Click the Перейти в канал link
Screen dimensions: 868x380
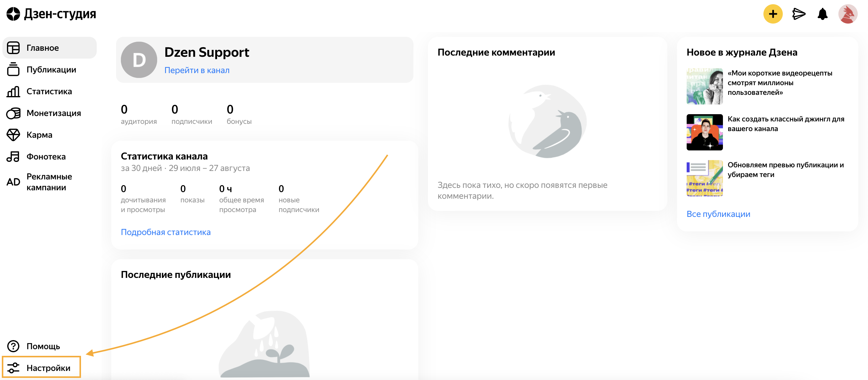tap(197, 70)
